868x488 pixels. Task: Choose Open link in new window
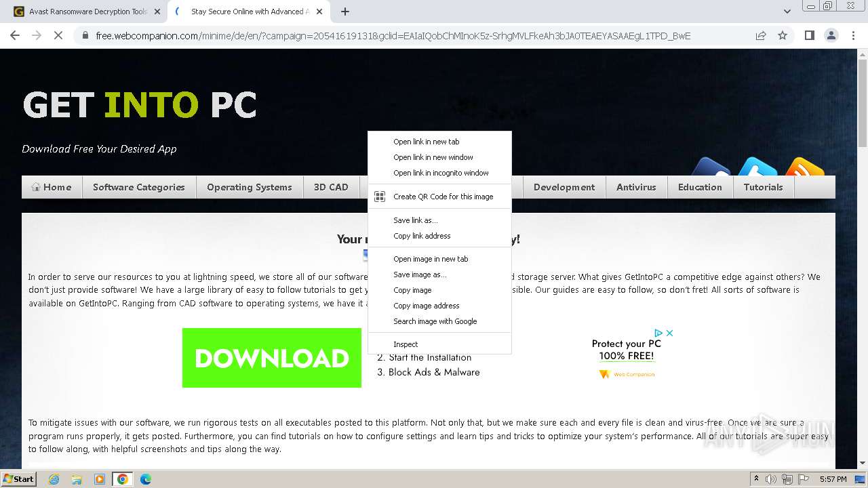[439, 157]
